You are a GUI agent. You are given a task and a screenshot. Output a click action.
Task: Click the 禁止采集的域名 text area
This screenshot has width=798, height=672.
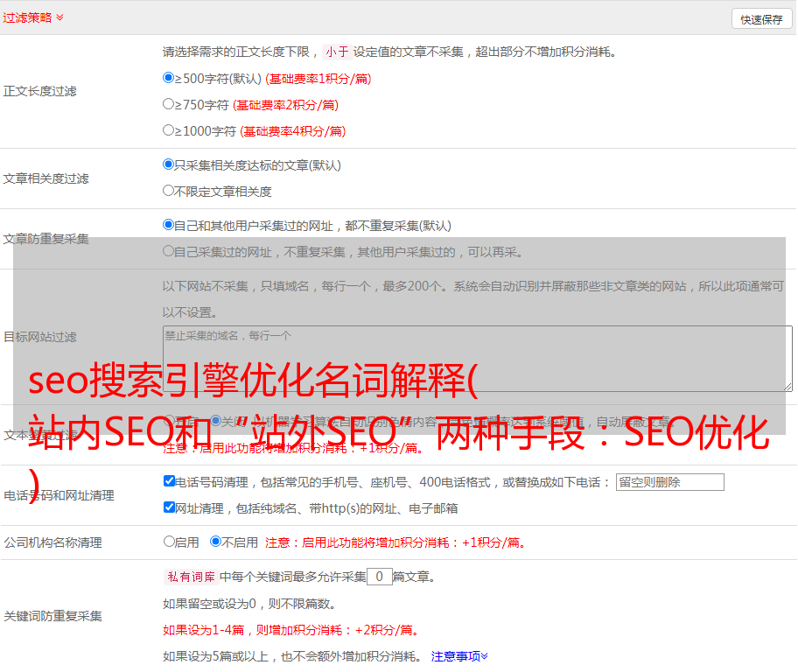tap(478, 359)
